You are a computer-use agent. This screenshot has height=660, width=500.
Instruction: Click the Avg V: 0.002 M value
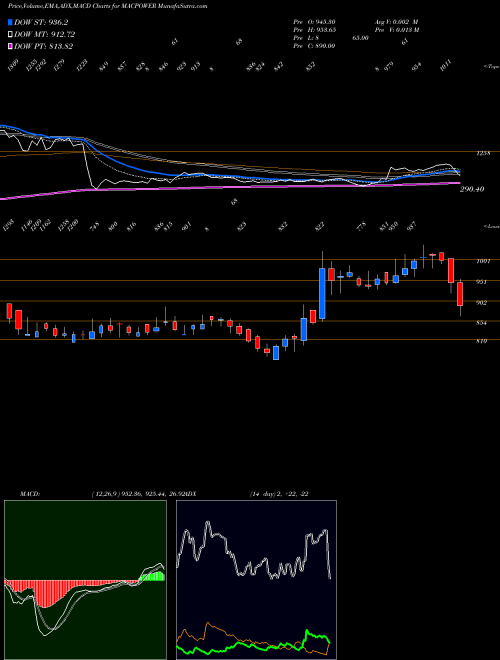(396, 22)
